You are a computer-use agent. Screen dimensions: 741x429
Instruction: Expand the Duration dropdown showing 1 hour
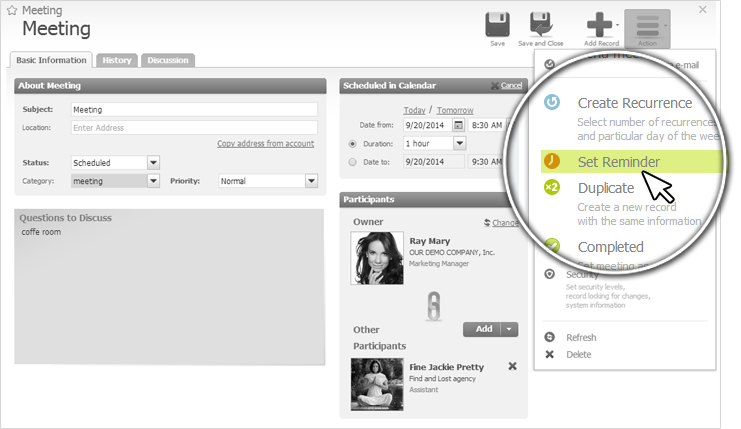pyautogui.click(x=460, y=143)
